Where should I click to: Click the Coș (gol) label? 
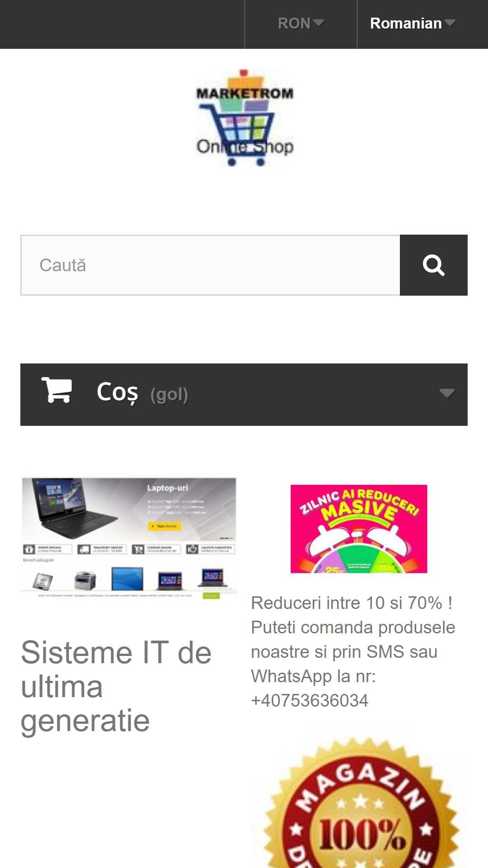[142, 393]
